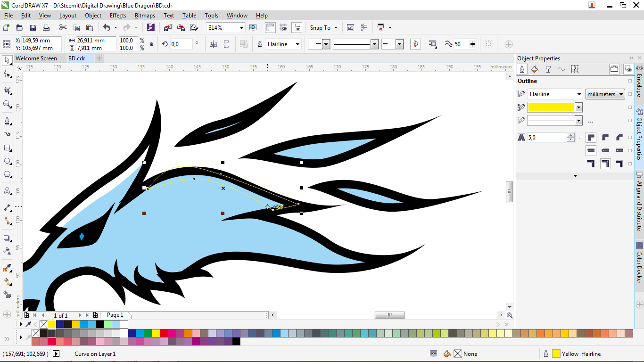The image size is (644, 362).
Task: Select the Zoom tool in toolbox
Action: click(x=7, y=104)
